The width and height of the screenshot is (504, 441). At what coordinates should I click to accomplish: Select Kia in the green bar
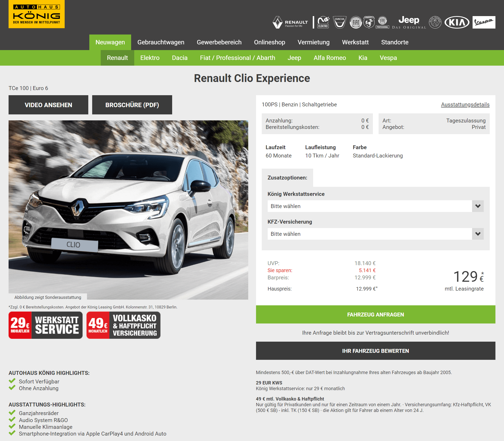tap(363, 58)
